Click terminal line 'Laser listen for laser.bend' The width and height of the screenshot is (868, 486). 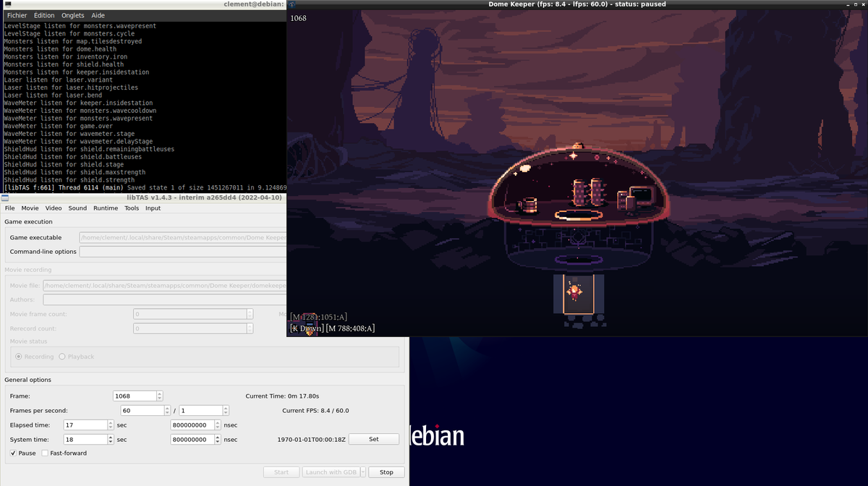(53, 95)
